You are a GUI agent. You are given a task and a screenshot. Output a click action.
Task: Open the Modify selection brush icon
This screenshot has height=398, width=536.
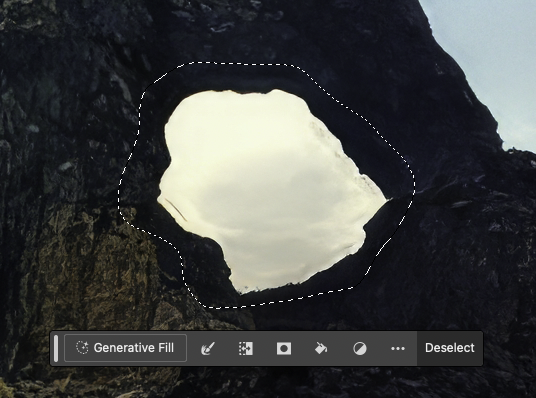coord(208,348)
